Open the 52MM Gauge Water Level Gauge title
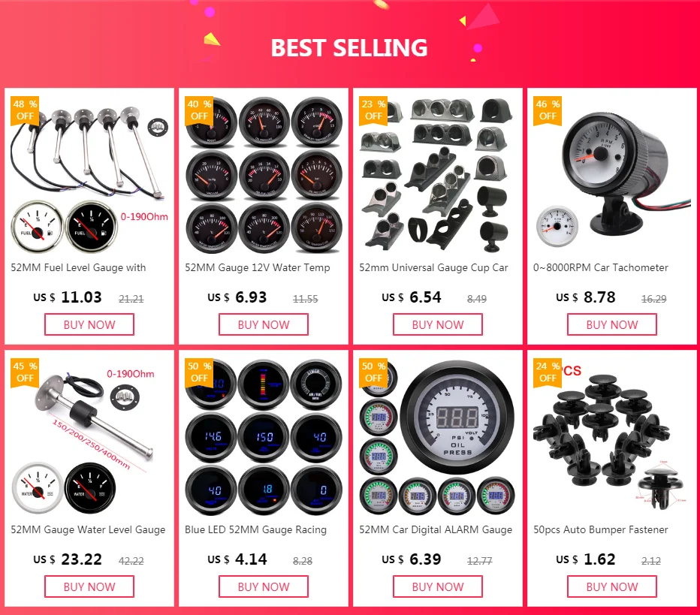Screen dimensions: 700x615 88,529
